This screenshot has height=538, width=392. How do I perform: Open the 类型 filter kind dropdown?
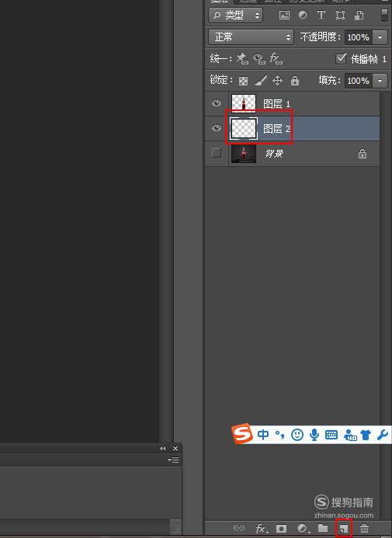[x=236, y=15]
